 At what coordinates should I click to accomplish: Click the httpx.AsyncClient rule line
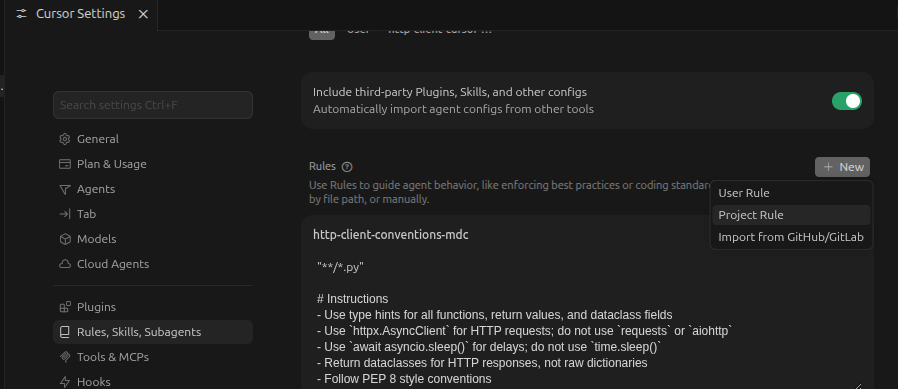[x=525, y=331]
